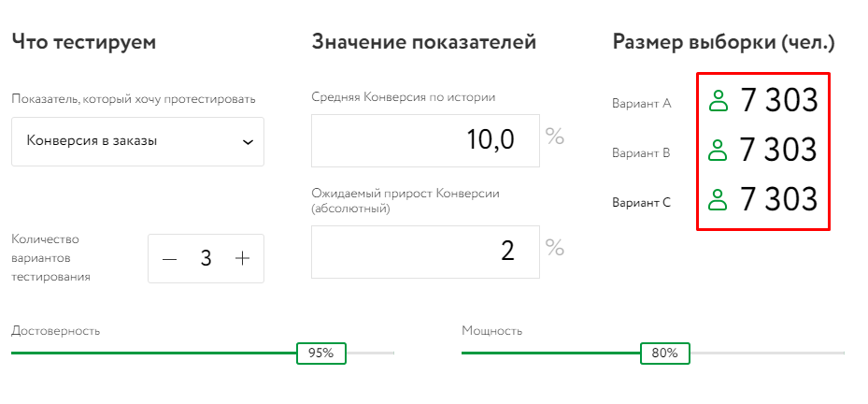Click the Средняя Конверсия по истории field
The height and width of the screenshot is (404, 868).
(x=425, y=140)
